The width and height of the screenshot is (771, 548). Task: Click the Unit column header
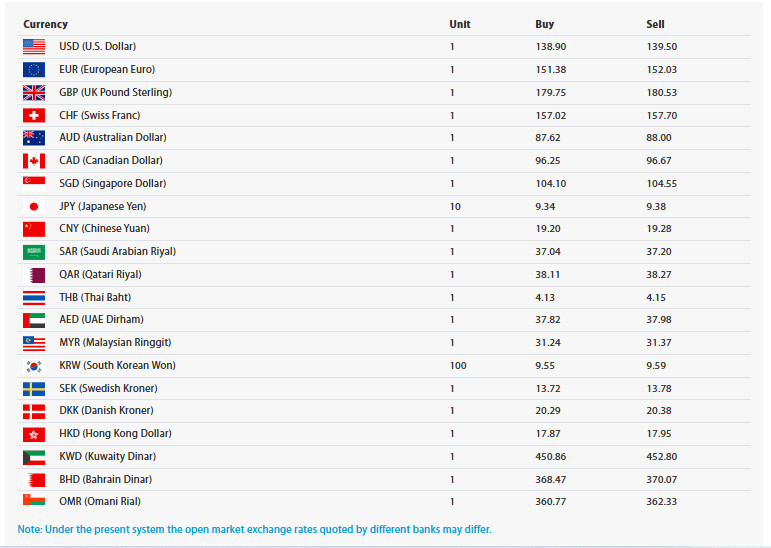pyautogui.click(x=460, y=24)
